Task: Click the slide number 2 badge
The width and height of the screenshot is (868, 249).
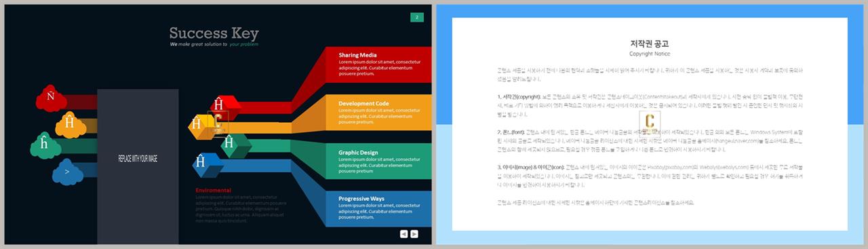Action: click(417, 17)
